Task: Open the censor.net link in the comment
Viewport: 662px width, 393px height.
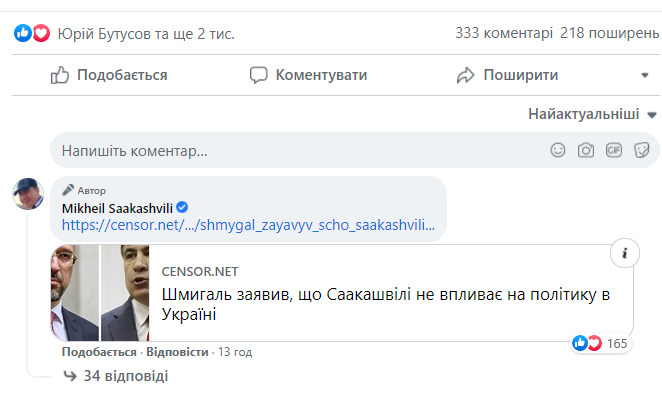Action: point(248,225)
